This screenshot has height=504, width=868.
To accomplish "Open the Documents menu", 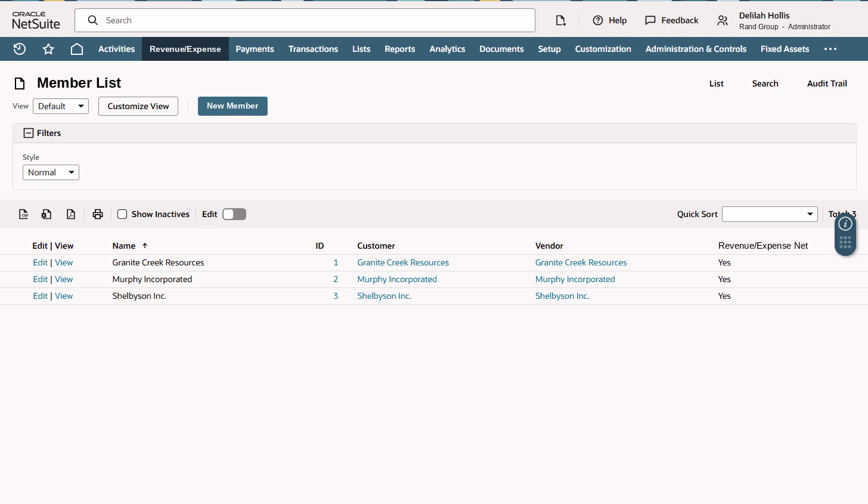I will coord(501,49).
